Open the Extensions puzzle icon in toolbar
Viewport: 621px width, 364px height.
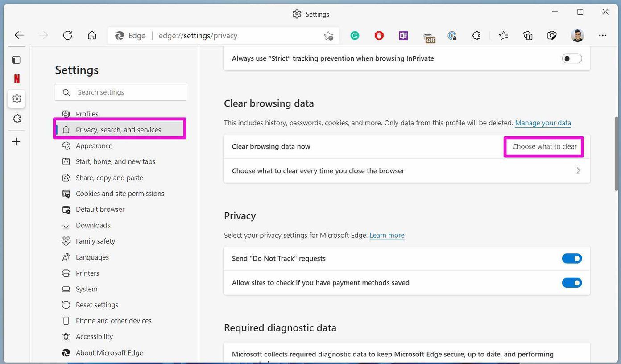(x=476, y=36)
